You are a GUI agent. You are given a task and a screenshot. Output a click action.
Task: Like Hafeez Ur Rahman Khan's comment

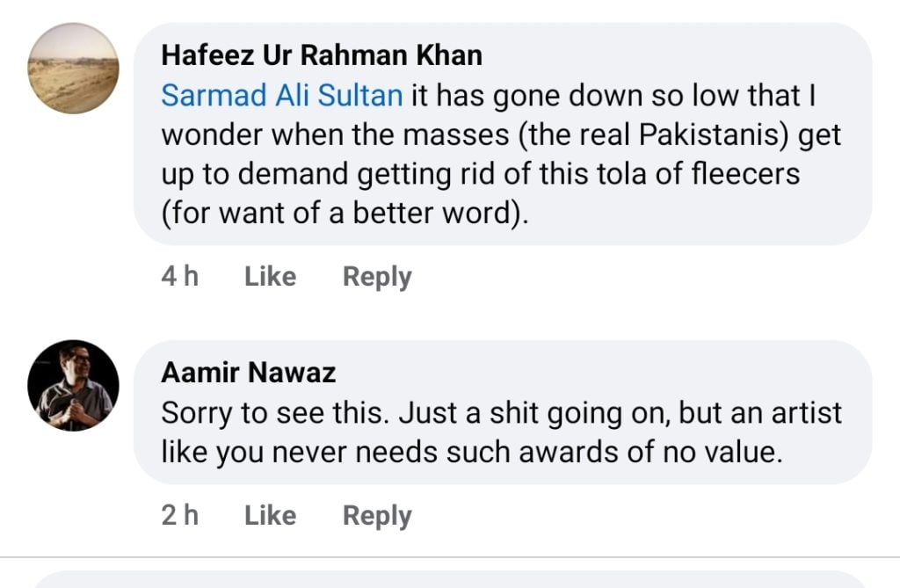coord(270,277)
